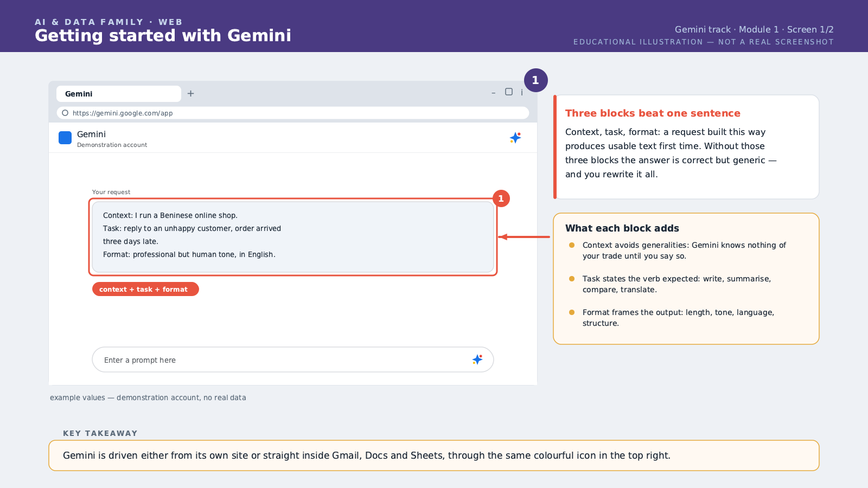Click the 'Three blocks beat one sentence' heading
This screenshot has height=488, width=868.
653,113
